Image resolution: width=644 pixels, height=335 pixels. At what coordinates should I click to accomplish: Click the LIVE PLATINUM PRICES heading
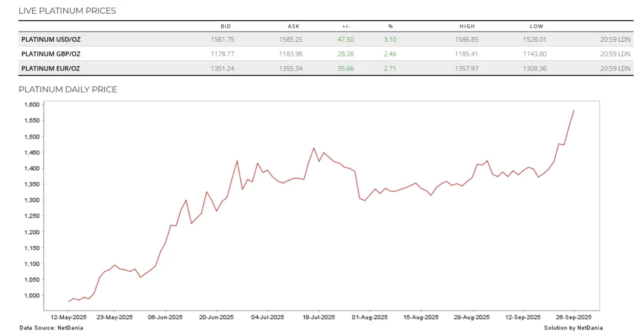67,11
